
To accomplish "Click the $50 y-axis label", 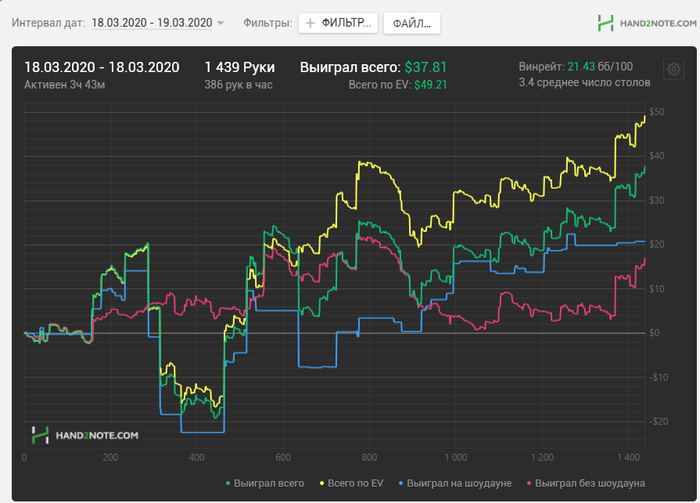I will tap(657, 112).
